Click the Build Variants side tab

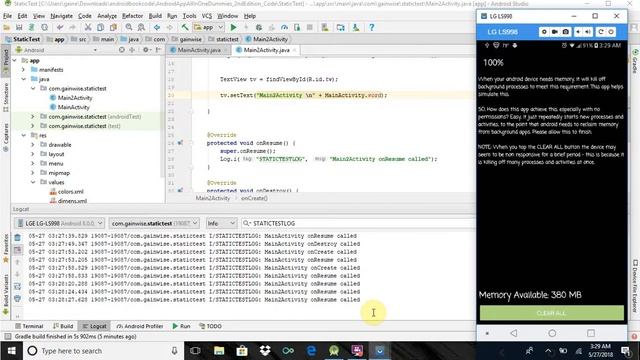pyautogui.click(x=5, y=295)
